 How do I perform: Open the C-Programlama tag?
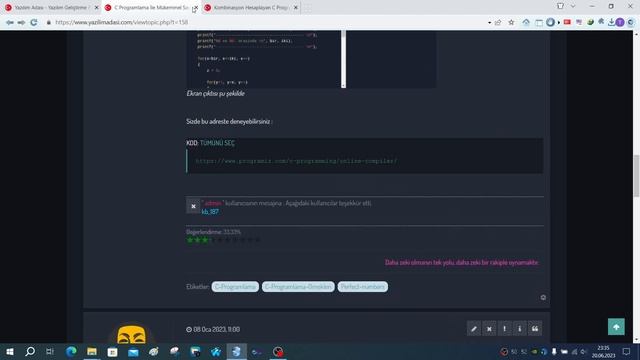click(x=235, y=287)
